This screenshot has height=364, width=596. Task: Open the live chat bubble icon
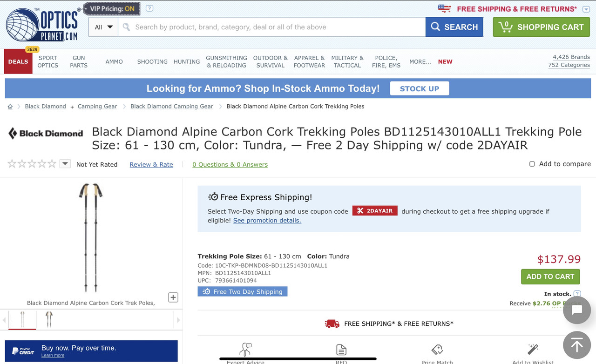tap(577, 310)
